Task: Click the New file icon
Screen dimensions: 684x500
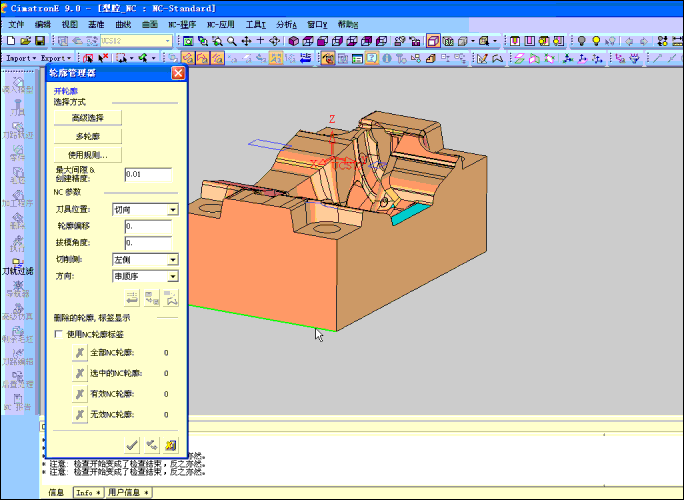Action: pyautogui.click(x=11, y=41)
